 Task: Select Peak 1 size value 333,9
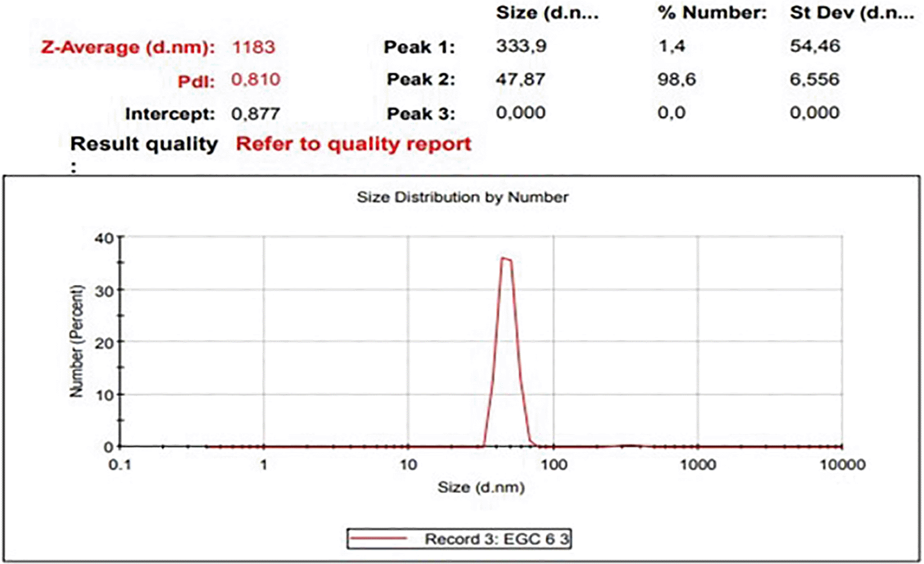521,46
